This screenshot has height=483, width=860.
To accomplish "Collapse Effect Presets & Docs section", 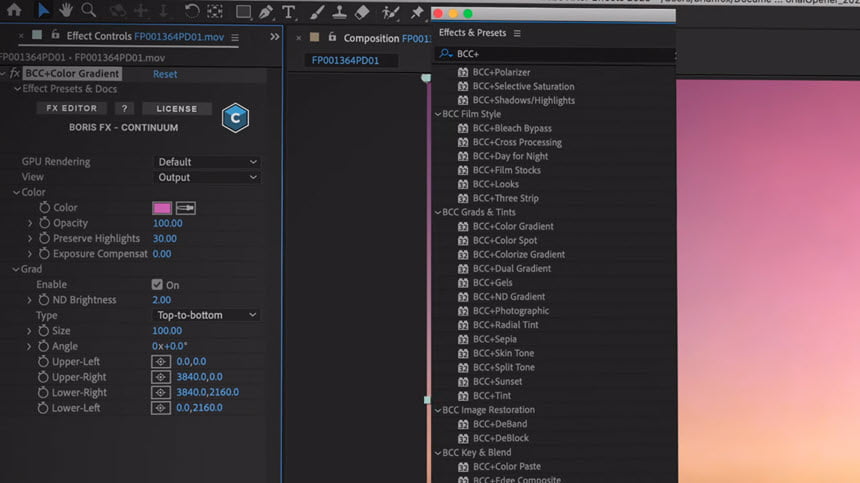I will coord(18,89).
